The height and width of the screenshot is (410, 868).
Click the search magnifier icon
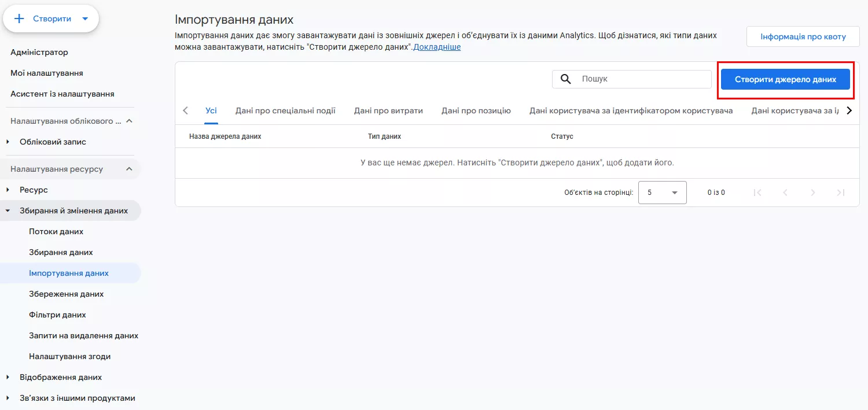tap(567, 79)
